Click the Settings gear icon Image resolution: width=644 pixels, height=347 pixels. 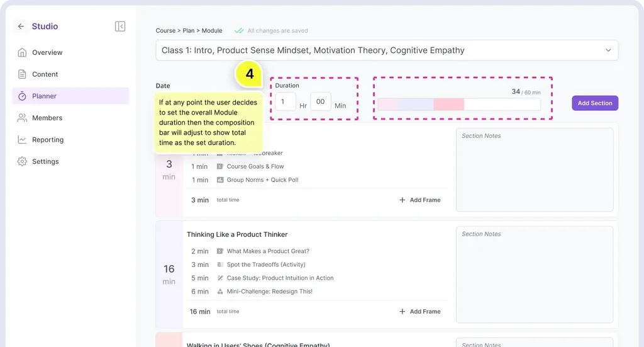click(22, 161)
